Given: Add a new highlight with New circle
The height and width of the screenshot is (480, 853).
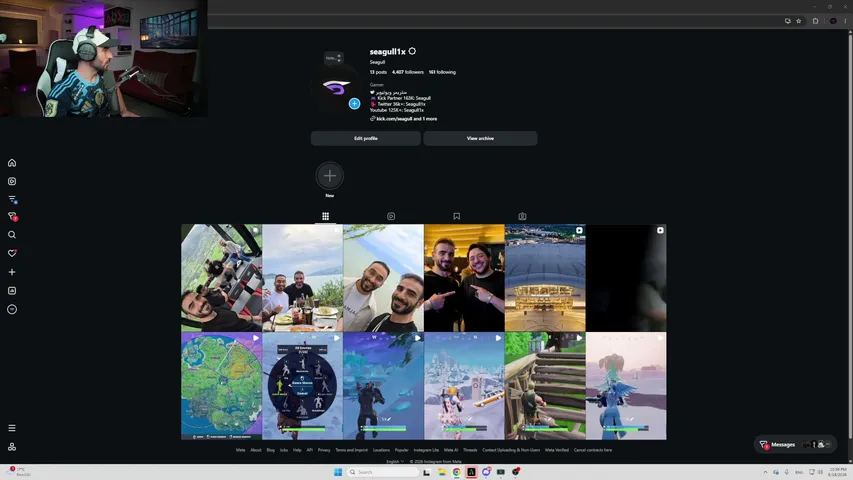Looking at the screenshot, I should [x=330, y=176].
